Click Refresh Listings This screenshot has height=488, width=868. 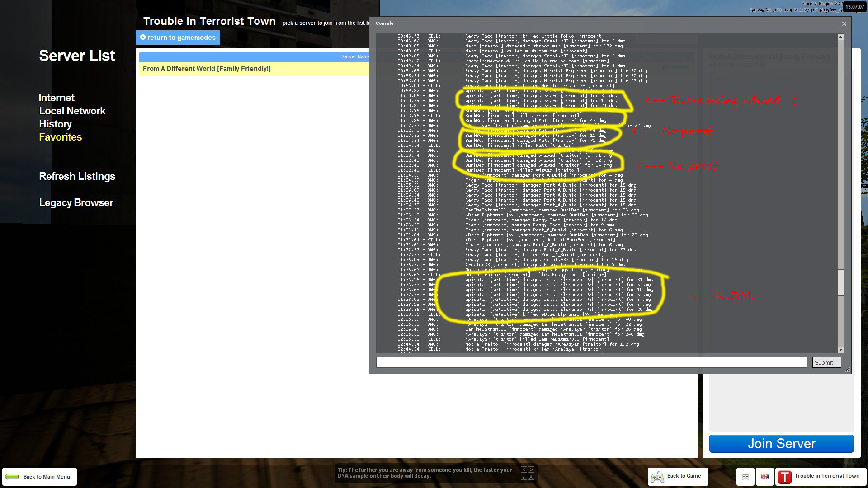point(77,176)
